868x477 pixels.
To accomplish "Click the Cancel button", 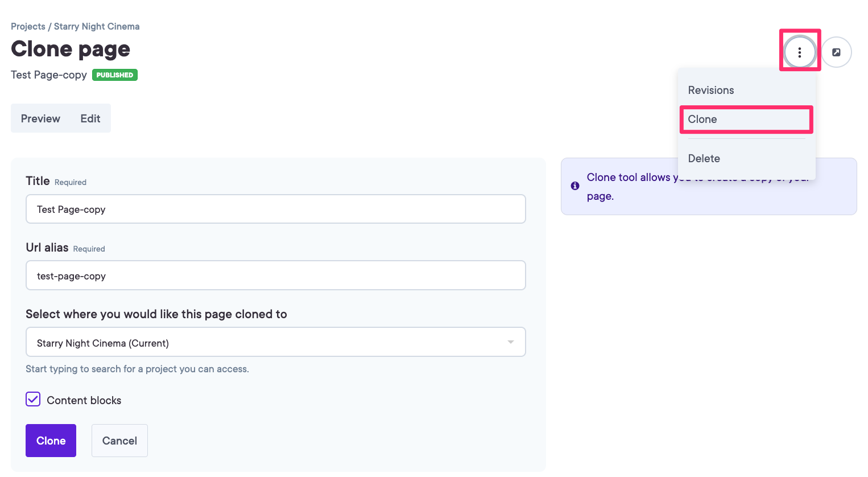I will point(119,440).
